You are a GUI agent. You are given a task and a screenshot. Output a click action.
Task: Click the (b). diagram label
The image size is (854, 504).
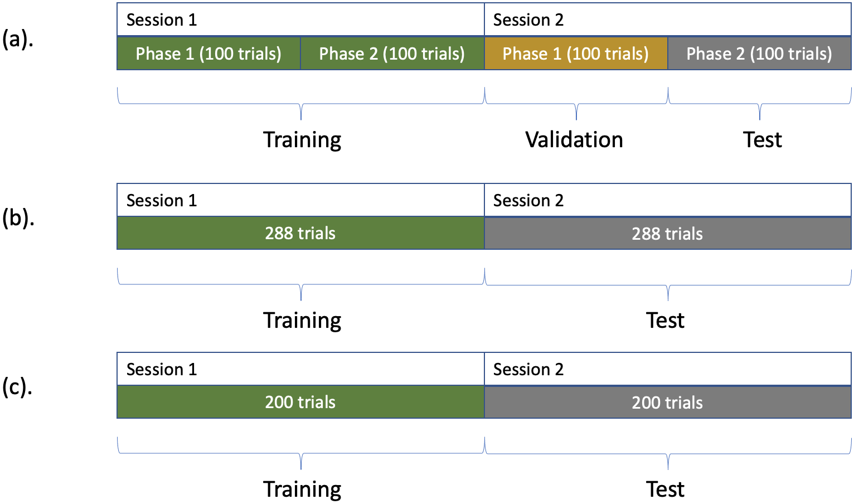pyautogui.click(x=18, y=218)
